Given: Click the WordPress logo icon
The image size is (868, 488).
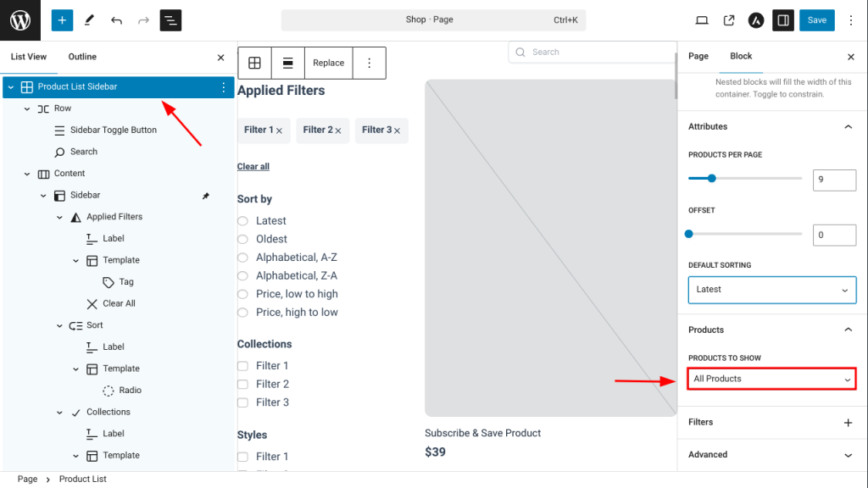Looking at the screenshot, I should coord(20,20).
